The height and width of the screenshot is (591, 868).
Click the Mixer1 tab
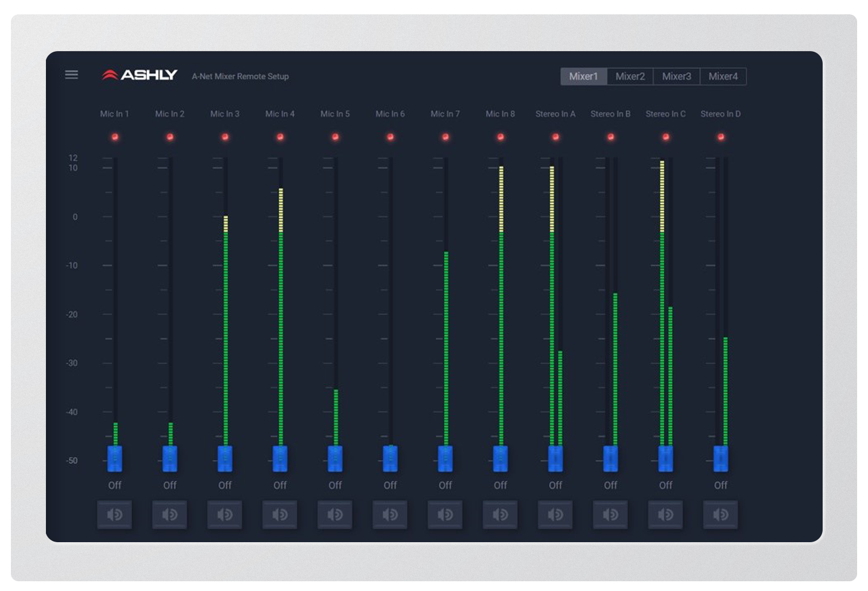583,76
